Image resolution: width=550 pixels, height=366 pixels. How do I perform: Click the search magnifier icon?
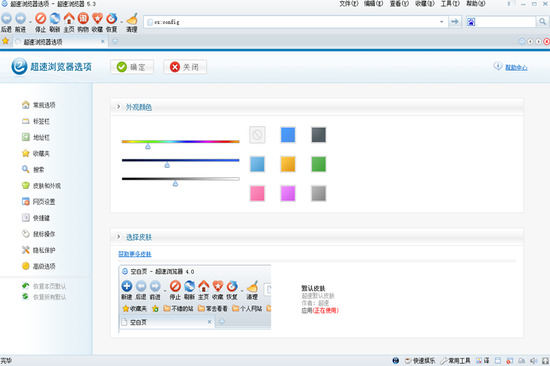point(542,22)
